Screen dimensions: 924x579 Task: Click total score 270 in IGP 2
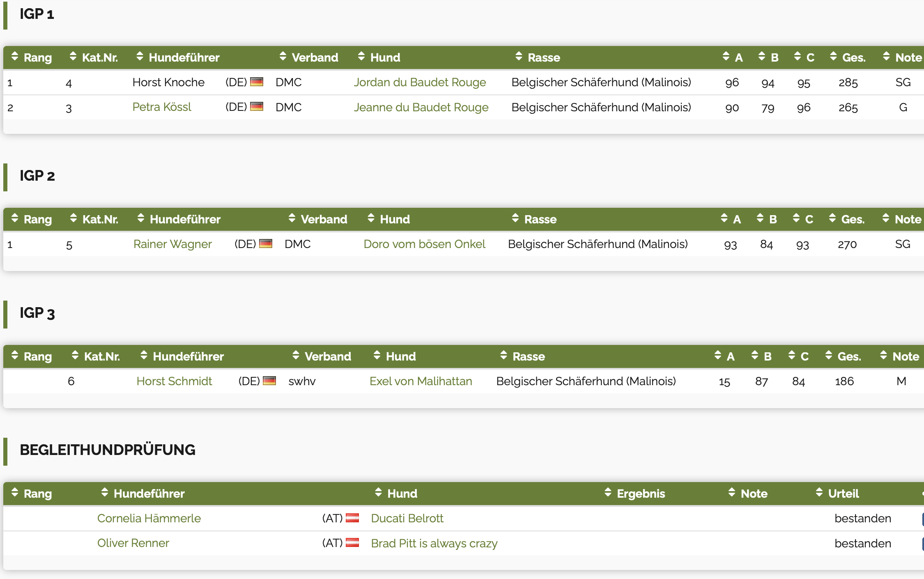[x=847, y=245]
